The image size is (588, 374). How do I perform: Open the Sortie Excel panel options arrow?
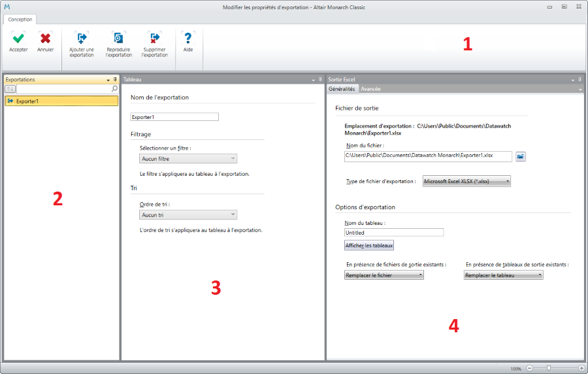click(x=572, y=80)
